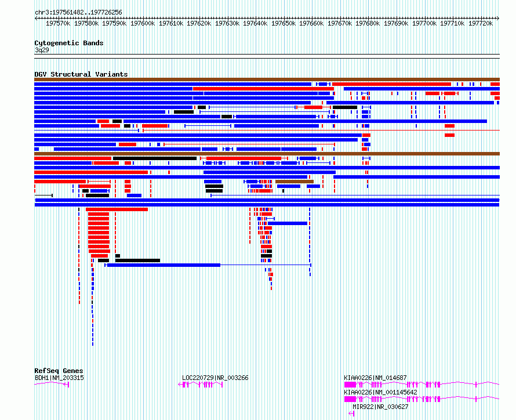Click the 197670k ruler tick label
516x420 pixels.
(x=340, y=23)
